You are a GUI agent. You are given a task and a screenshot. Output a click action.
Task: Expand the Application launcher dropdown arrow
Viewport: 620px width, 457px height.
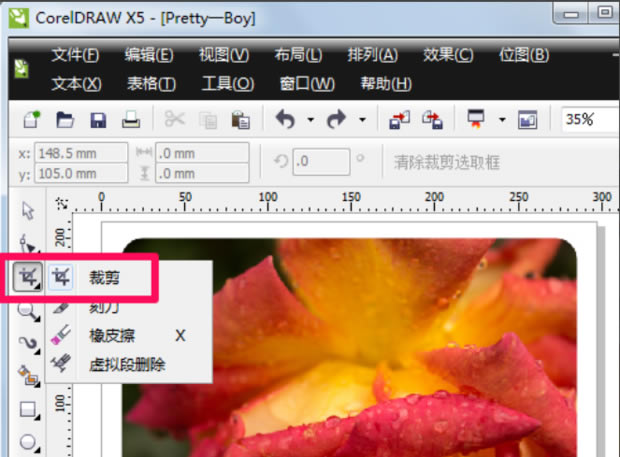coord(502,119)
